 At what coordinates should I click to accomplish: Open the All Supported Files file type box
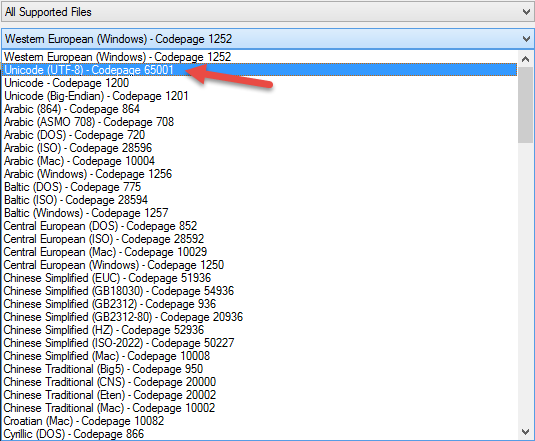click(267, 12)
